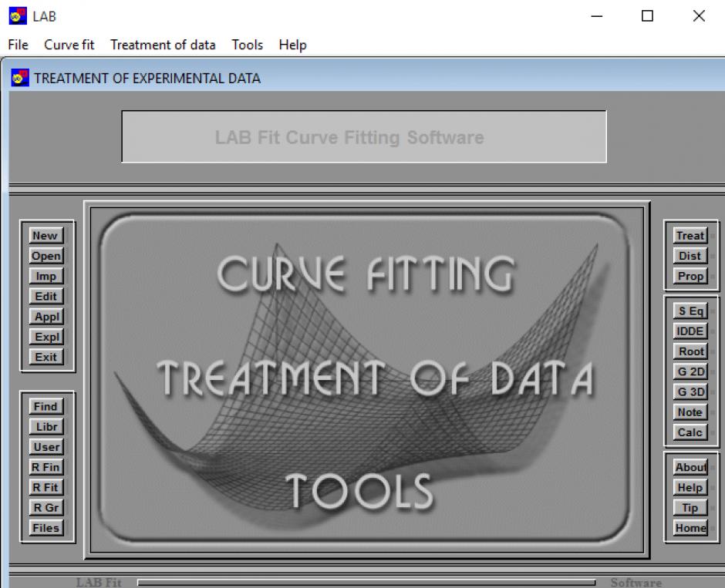Screen dimensions: 725x588
Task: Click the R Gr button
Action: (46, 508)
